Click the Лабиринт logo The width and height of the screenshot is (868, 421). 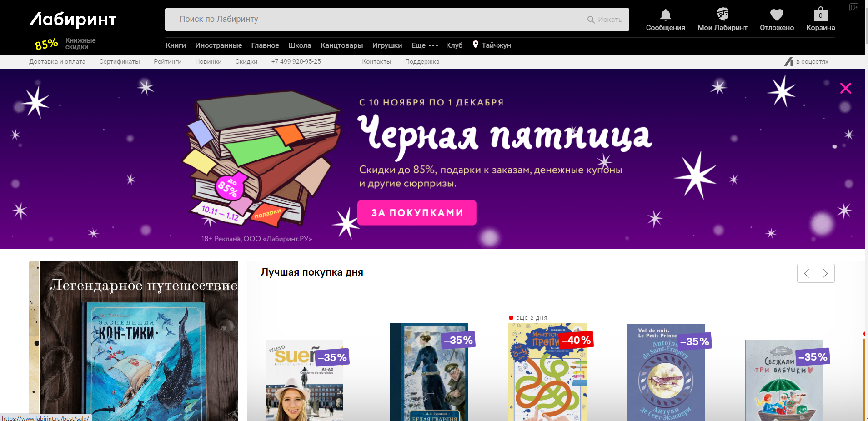(73, 20)
